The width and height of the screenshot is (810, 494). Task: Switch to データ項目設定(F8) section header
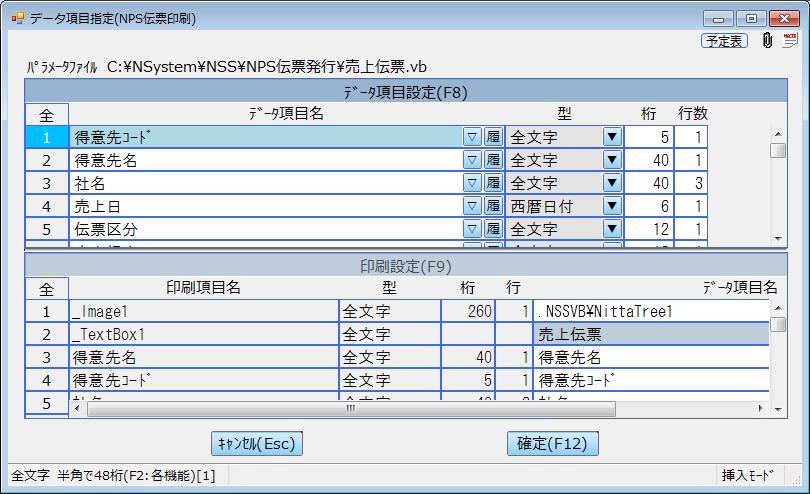pos(405,92)
